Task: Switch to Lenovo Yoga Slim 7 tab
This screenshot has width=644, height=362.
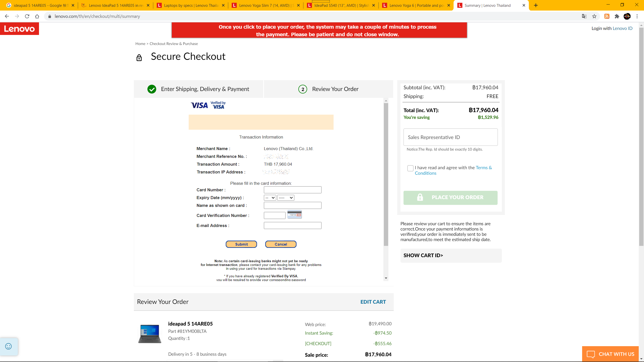Action: click(x=266, y=5)
